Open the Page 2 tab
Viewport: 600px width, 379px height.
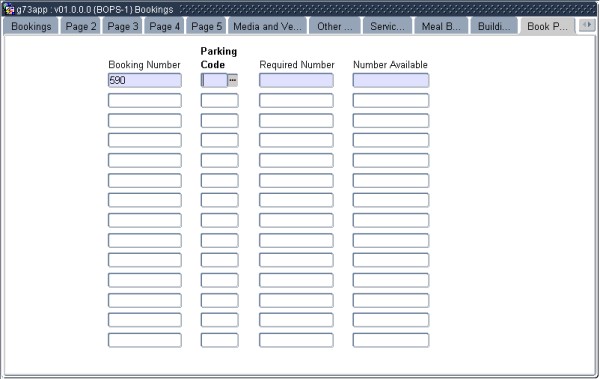[x=81, y=26]
